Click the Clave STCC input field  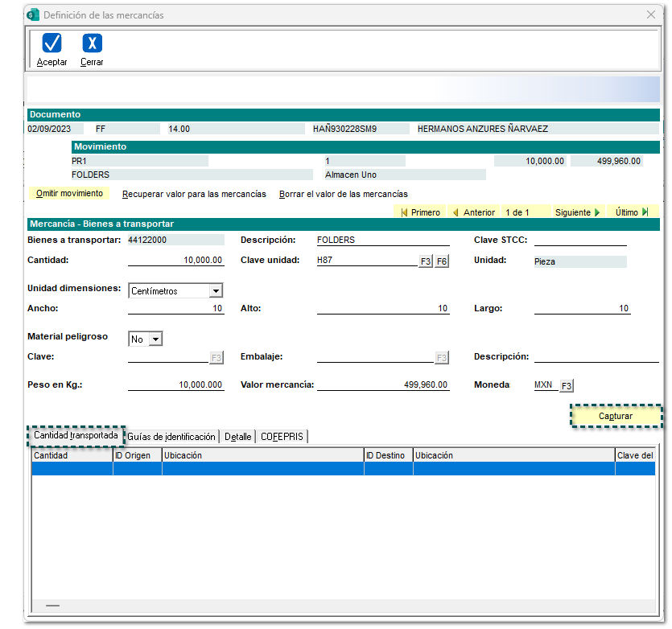pyautogui.click(x=579, y=240)
